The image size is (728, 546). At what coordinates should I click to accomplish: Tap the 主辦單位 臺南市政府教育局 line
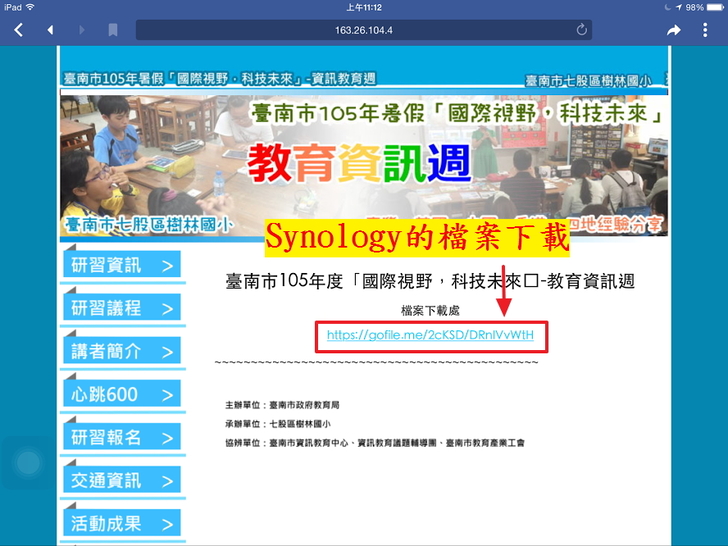tap(282, 405)
